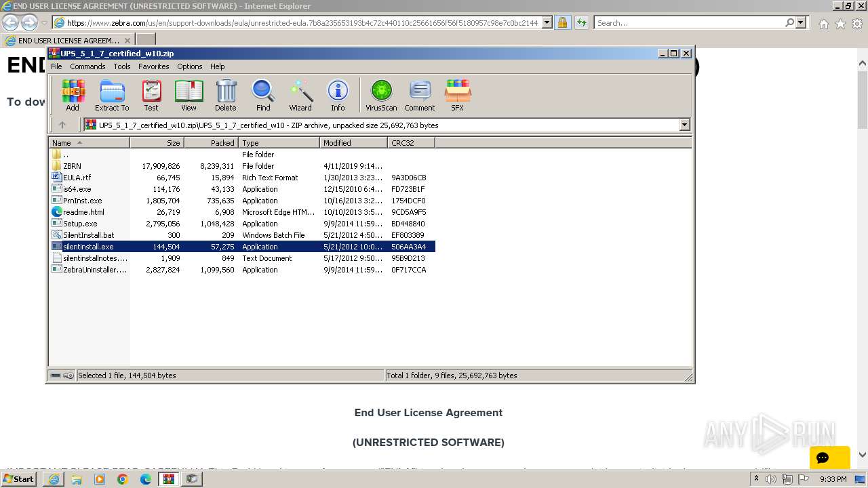The width and height of the screenshot is (868, 488).
Task: Click the Internet Explorer forward button
Action: pyautogui.click(x=29, y=22)
